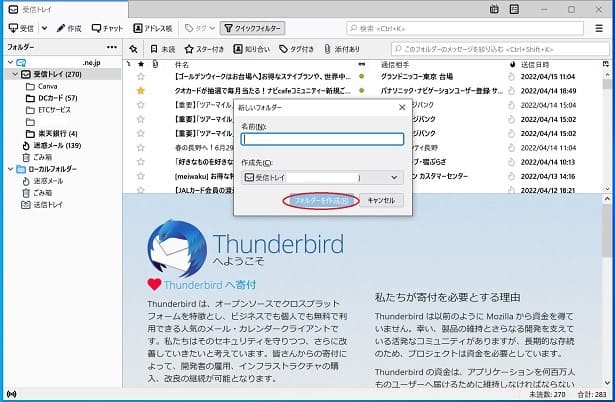Filter by 知り合い contacts
Screen dimensions: 615x402
click(x=252, y=49)
